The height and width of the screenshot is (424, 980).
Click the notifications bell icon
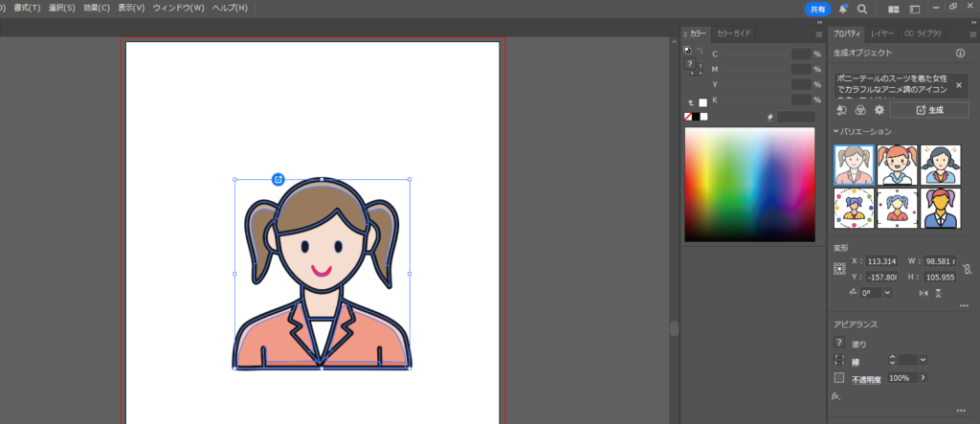tap(843, 9)
